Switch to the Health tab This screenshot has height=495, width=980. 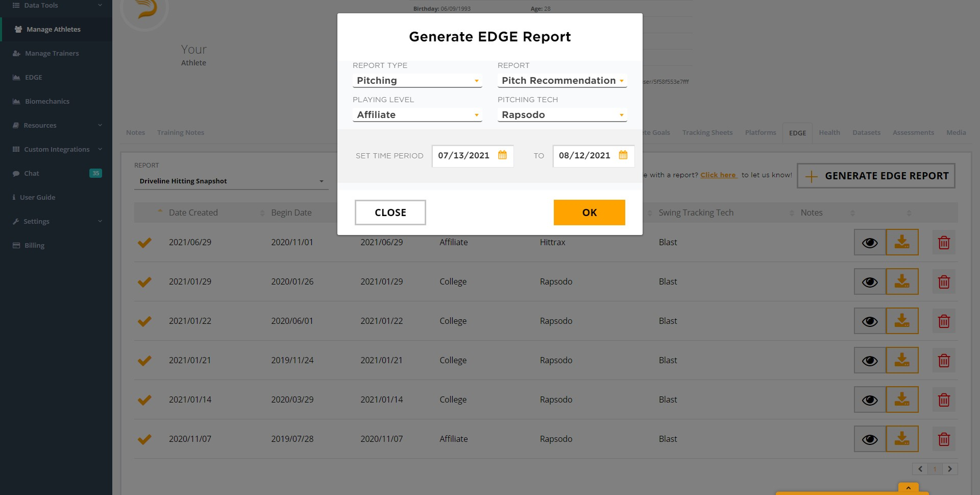829,133
